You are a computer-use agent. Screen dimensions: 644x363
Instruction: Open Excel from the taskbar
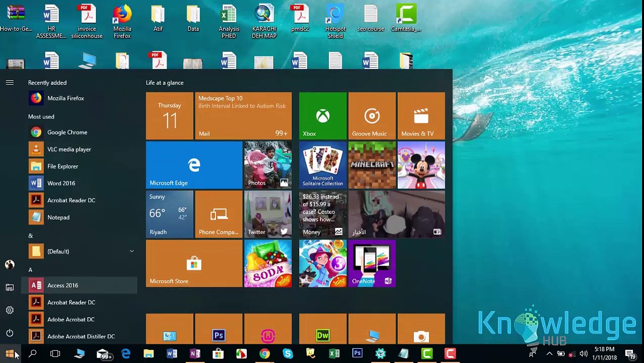334,354
